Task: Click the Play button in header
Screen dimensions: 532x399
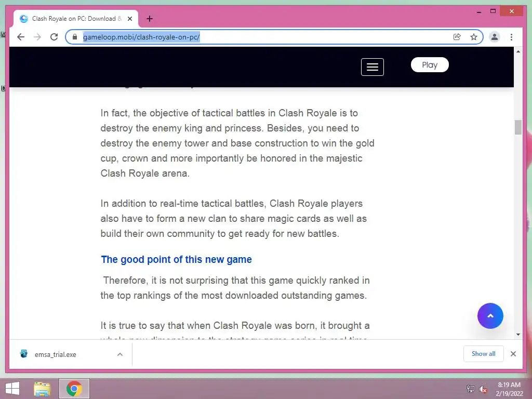Action: pyautogui.click(x=430, y=65)
